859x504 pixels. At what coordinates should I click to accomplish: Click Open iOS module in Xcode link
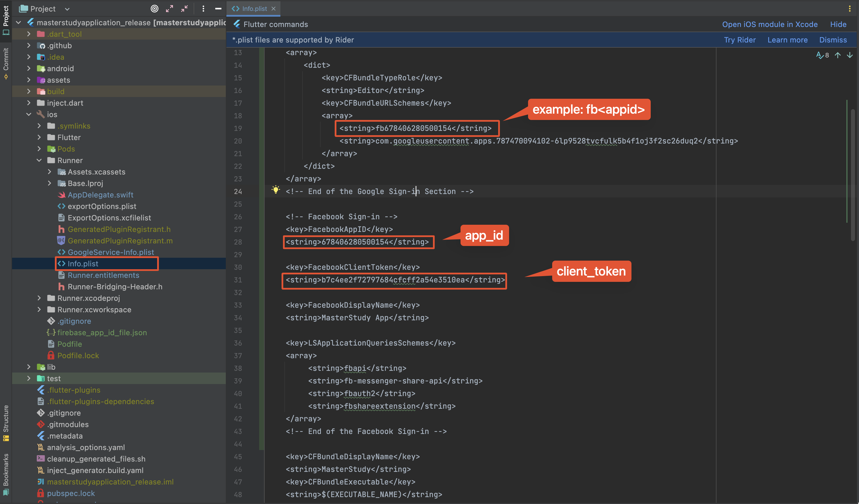(x=769, y=24)
